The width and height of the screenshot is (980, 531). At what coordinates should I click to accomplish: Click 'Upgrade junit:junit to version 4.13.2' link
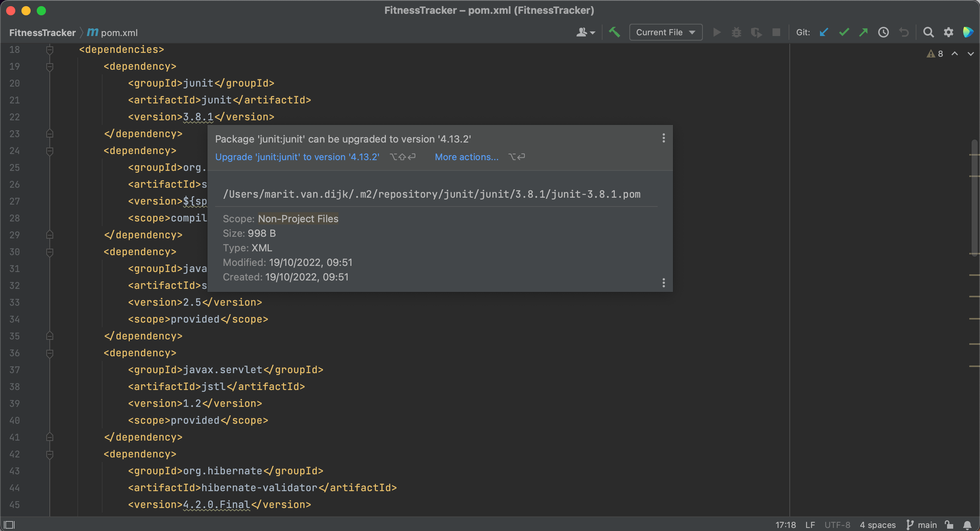[297, 156]
